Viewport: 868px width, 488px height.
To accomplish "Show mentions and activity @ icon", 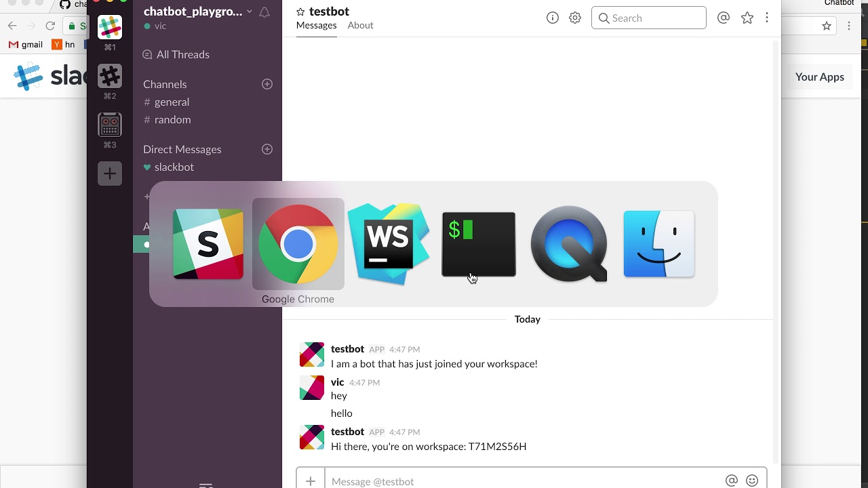I will 724,18.
